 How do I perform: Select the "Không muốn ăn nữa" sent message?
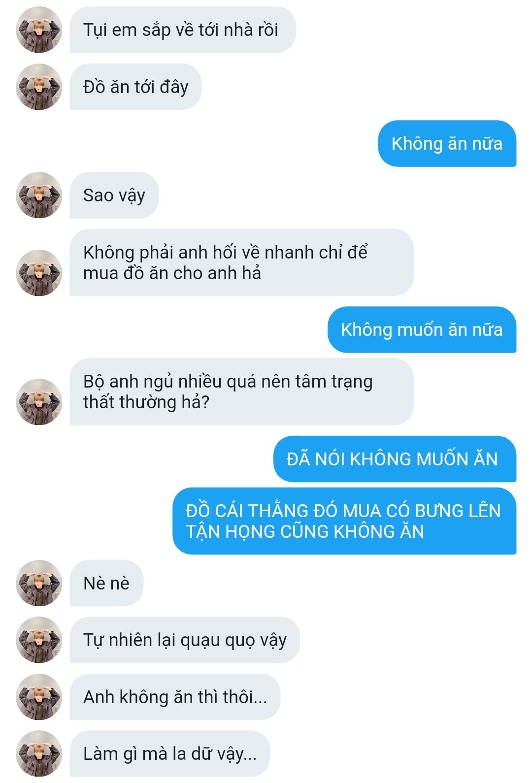[422, 329]
